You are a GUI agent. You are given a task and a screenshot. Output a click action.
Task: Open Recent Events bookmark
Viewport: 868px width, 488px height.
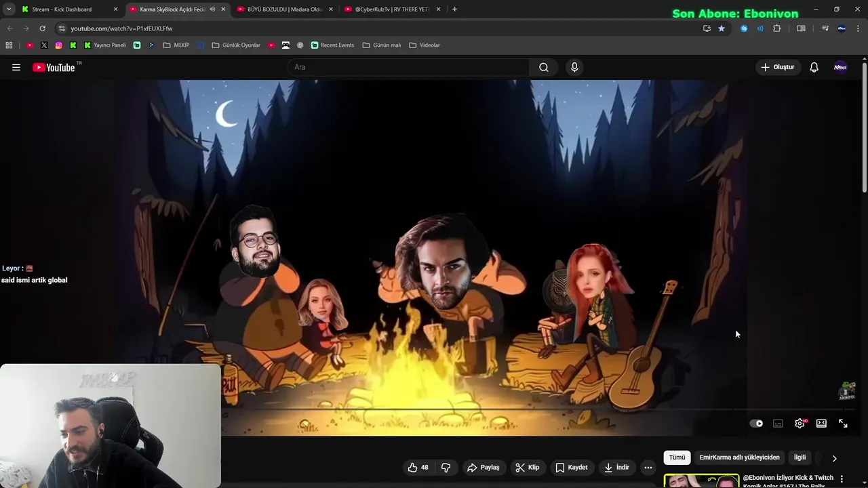coord(332,45)
